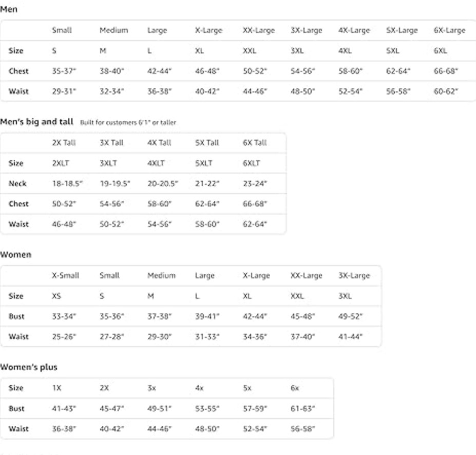The height and width of the screenshot is (455, 476).
Task: Select big and tall waist value 62-64"
Action: tap(255, 224)
